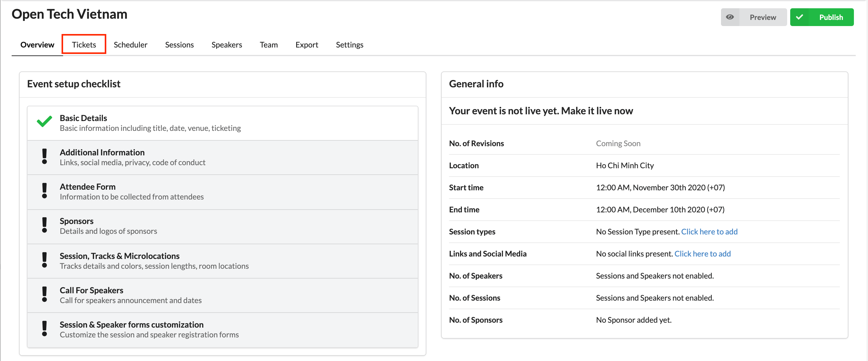The width and height of the screenshot is (868, 361).
Task: Publish the Open Tech Vietnam event
Action: point(831,17)
